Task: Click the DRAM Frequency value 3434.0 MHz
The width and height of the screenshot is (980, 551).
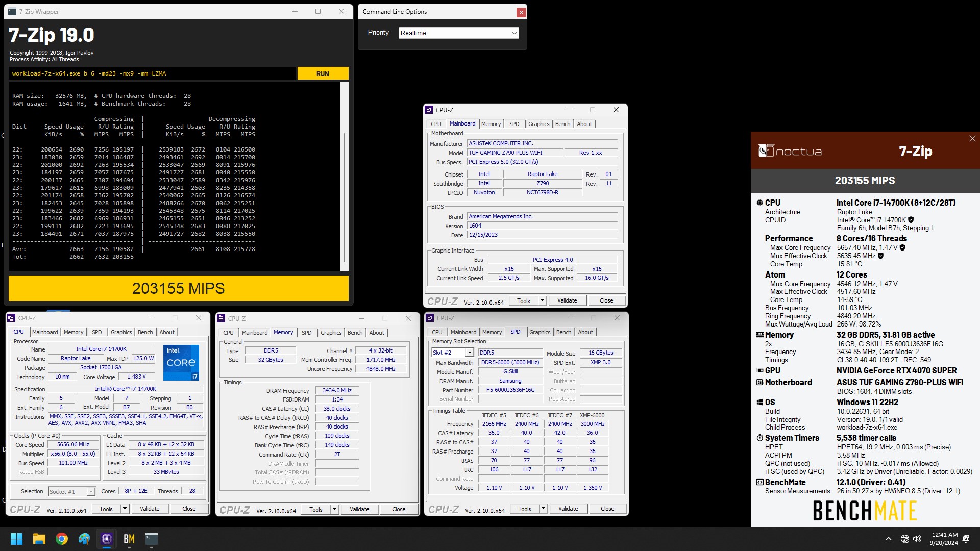Action: pyautogui.click(x=337, y=390)
